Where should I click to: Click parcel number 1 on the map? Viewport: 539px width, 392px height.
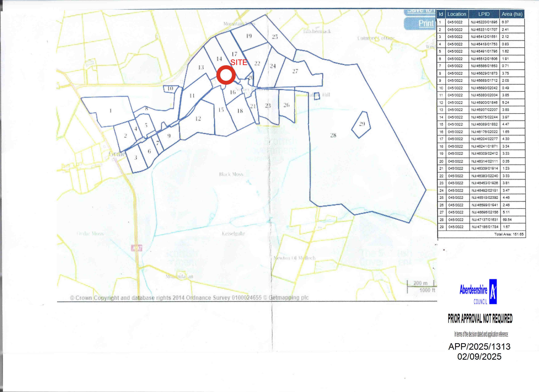click(111, 111)
